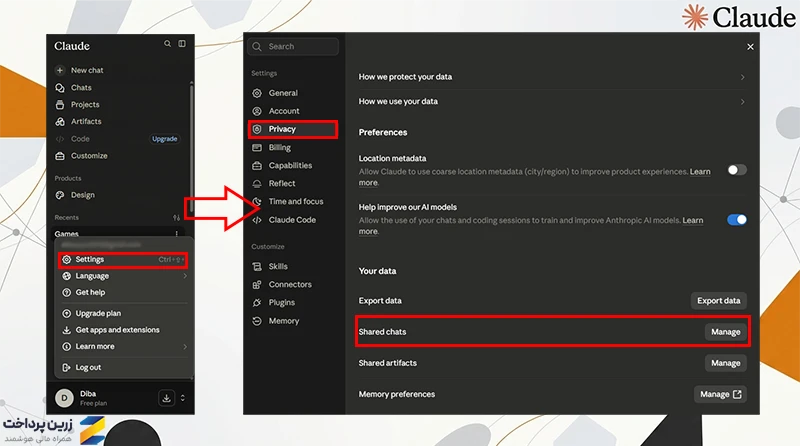Open Claude Code settings tab
Screen dimensions: 800x446
(293, 220)
